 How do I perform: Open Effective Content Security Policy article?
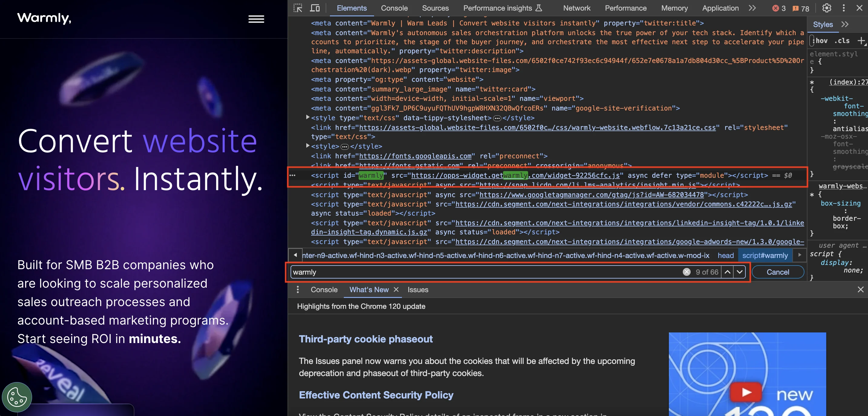(x=376, y=395)
